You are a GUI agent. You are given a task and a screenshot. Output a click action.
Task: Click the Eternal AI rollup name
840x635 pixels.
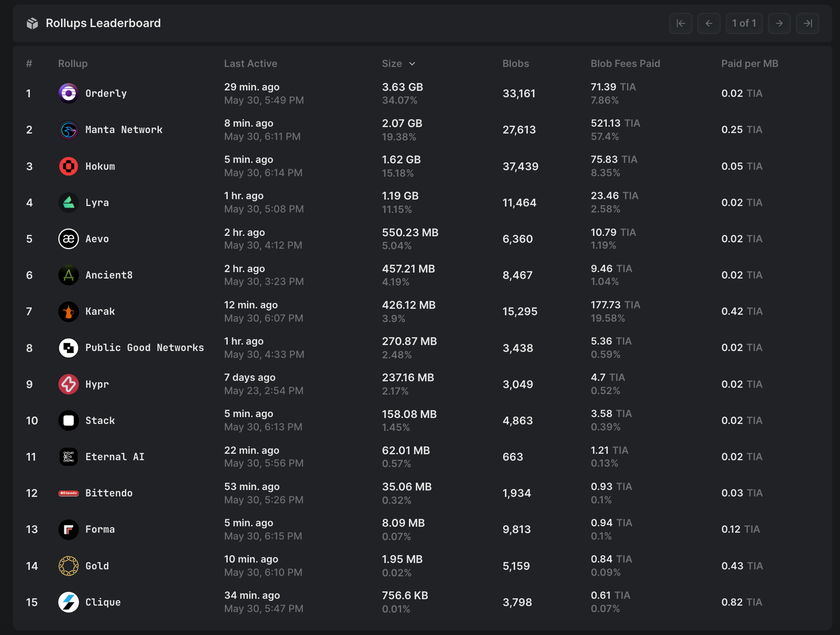[115, 457]
